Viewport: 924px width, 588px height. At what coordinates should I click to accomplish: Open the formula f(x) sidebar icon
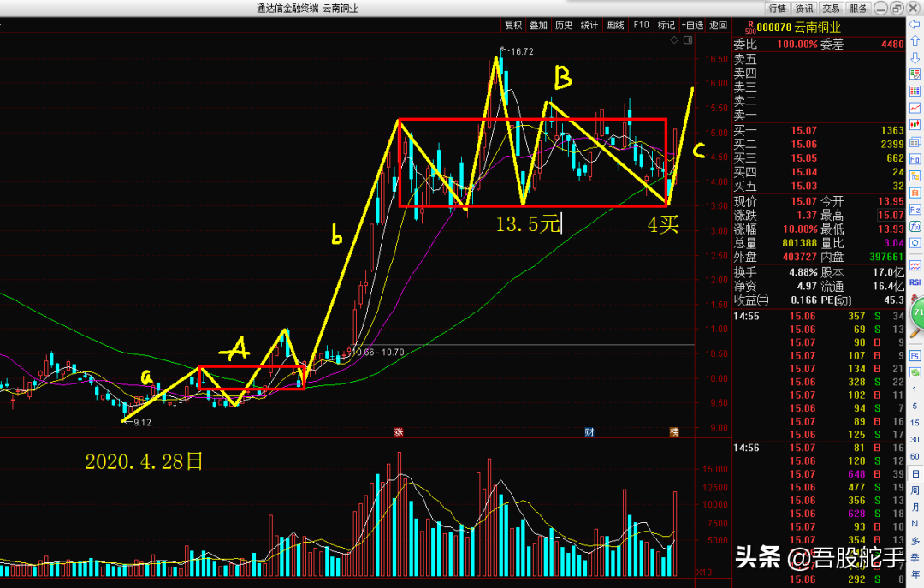pos(915,227)
